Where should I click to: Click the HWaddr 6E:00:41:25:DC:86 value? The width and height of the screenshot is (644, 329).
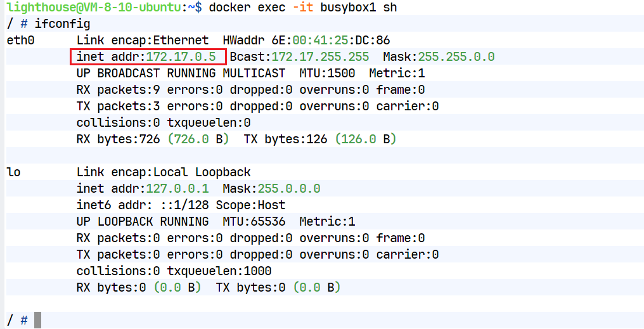[331, 40]
